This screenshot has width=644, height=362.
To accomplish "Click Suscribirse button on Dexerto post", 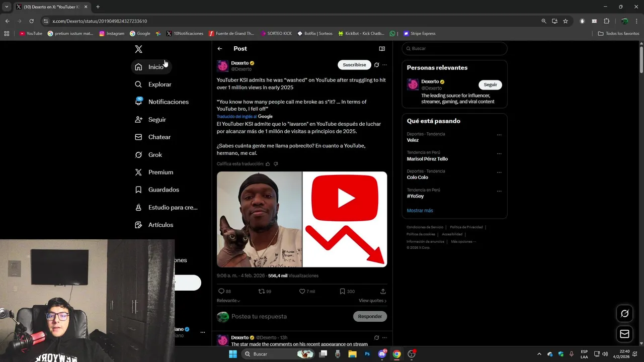I will click(354, 65).
